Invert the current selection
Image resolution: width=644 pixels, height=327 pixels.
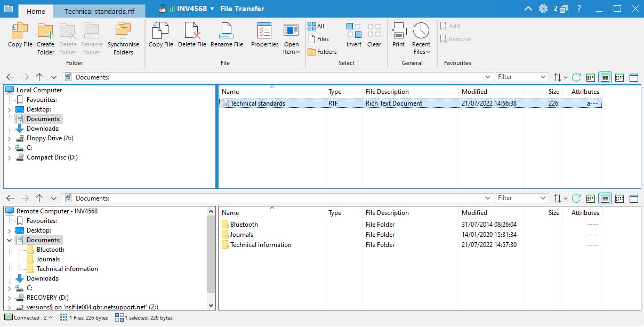click(x=354, y=35)
